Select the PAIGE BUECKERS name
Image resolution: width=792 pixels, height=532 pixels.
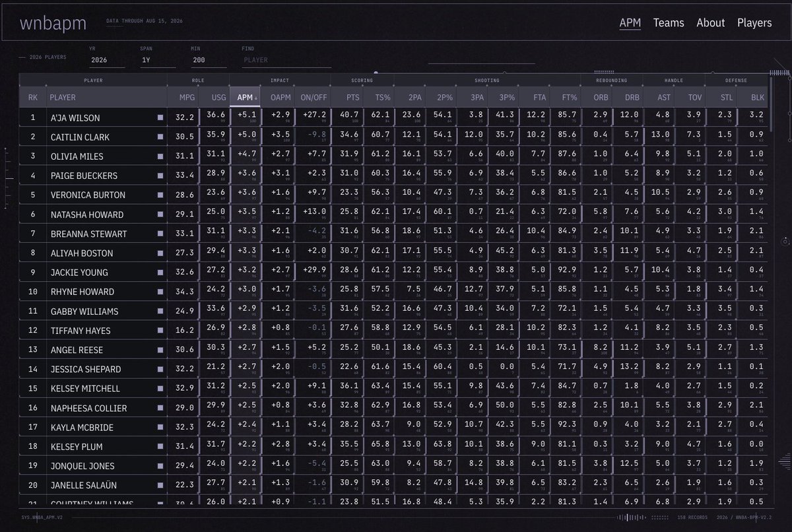84,176
